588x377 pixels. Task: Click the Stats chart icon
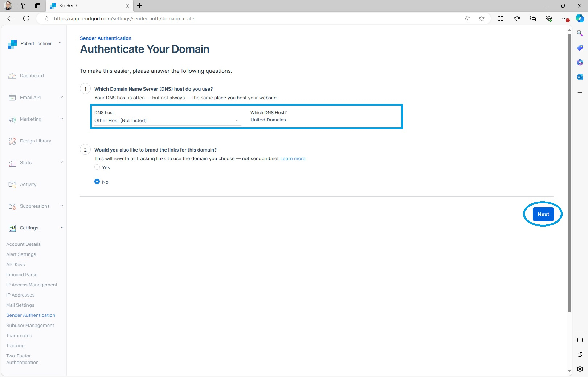click(12, 163)
